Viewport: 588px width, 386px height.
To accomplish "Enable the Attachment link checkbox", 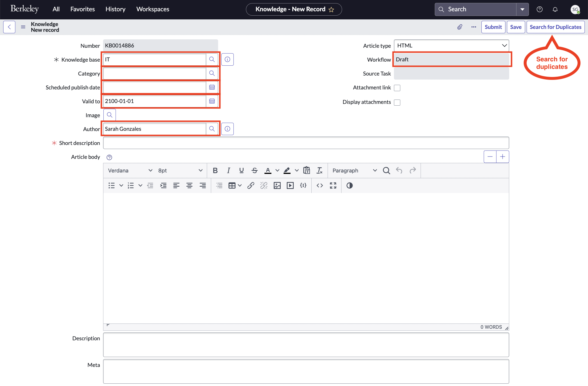I will pyautogui.click(x=397, y=88).
